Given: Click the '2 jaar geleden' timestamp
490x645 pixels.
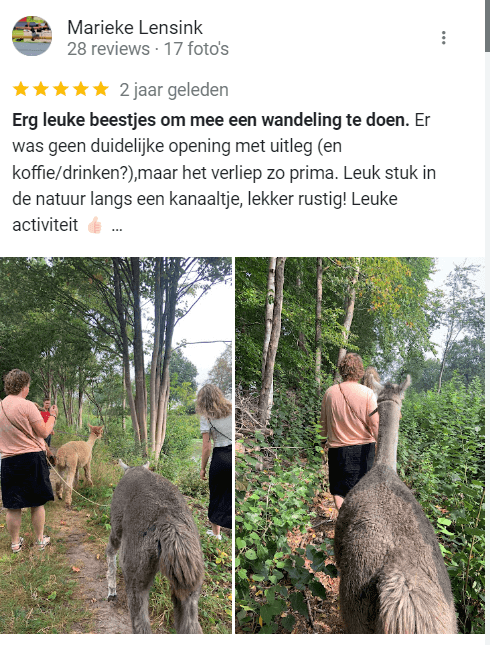Looking at the screenshot, I should 174,90.
